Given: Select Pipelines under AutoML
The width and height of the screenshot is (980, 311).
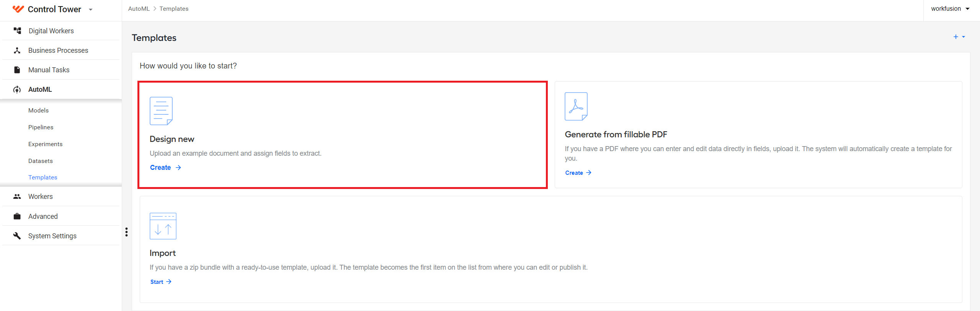Looking at the screenshot, I should 41,127.
